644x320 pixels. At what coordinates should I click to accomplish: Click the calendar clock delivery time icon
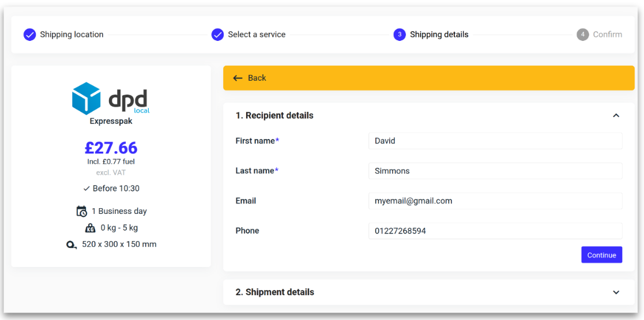click(82, 211)
